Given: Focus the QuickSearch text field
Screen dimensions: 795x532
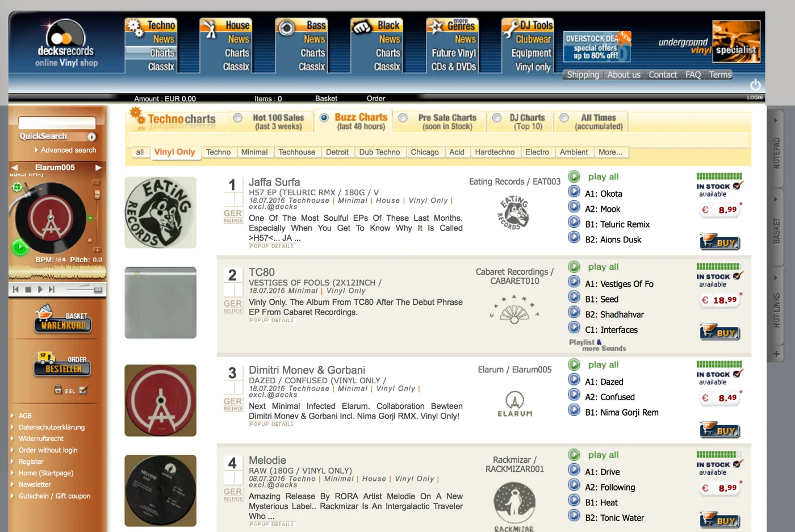Looking at the screenshot, I should [57, 123].
